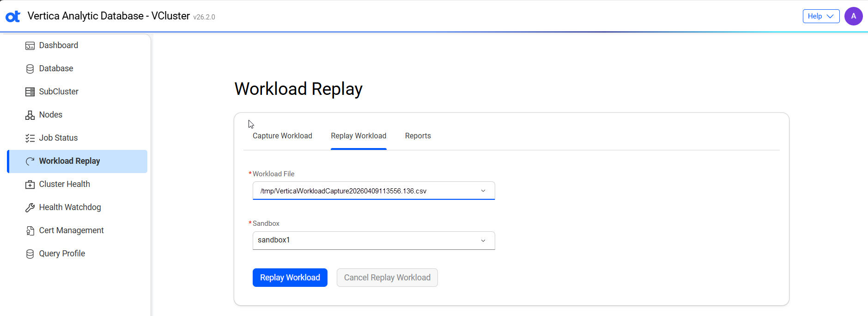The height and width of the screenshot is (316, 868).
Task: Click the SubCluster grid icon
Action: [30, 92]
